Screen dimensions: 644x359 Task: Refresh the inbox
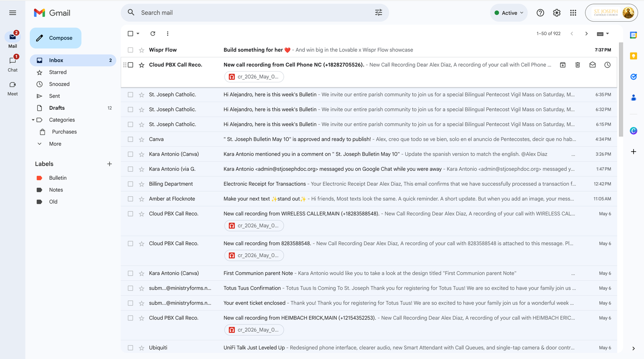point(153,34)
